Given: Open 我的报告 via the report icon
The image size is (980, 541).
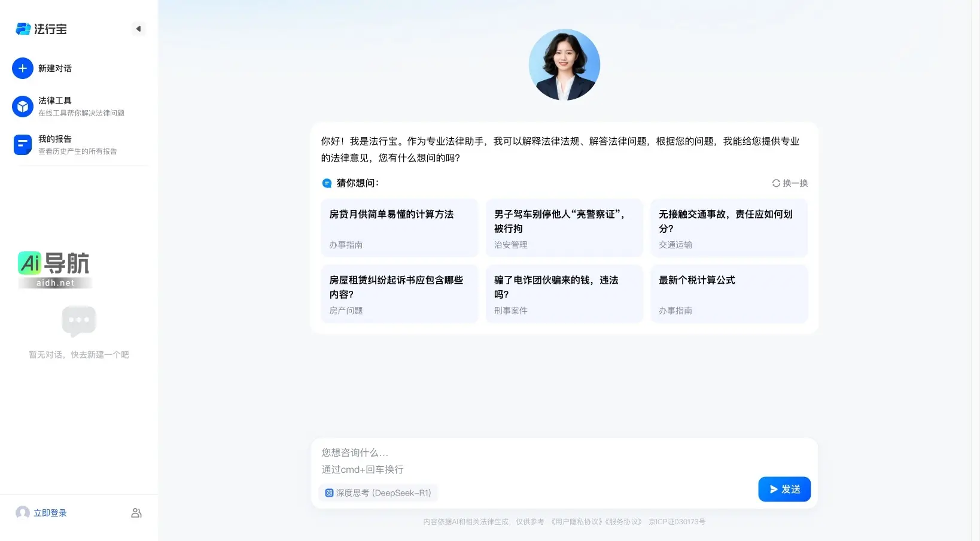Looking at the screenshot, I should click(x=22, y=144).
